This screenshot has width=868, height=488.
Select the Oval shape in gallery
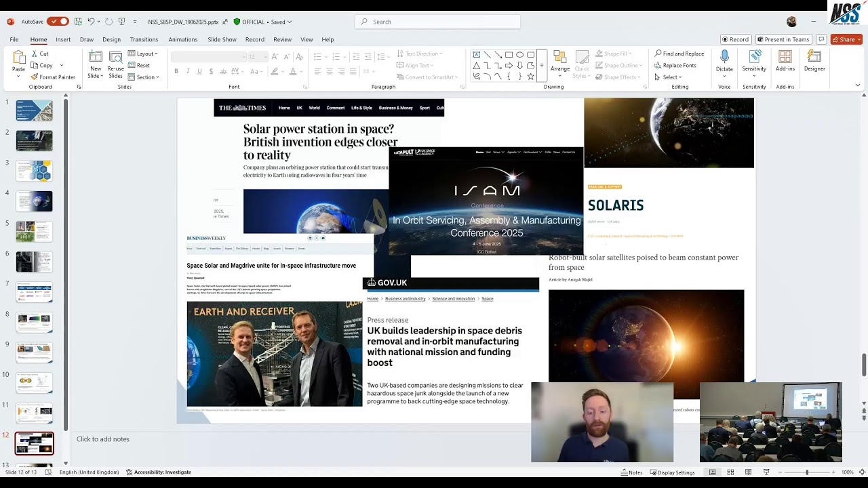(x=519, y=54)
